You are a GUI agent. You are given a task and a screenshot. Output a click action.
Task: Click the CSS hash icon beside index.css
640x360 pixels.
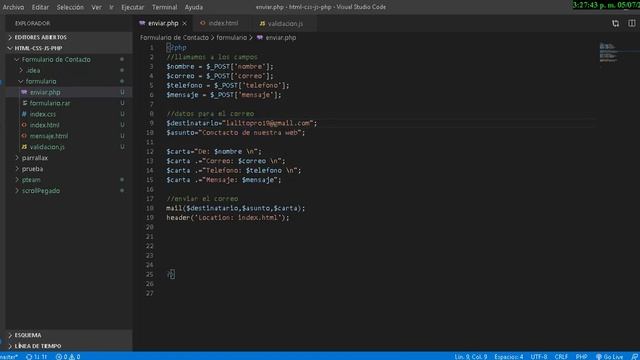[x=24, y=114]
